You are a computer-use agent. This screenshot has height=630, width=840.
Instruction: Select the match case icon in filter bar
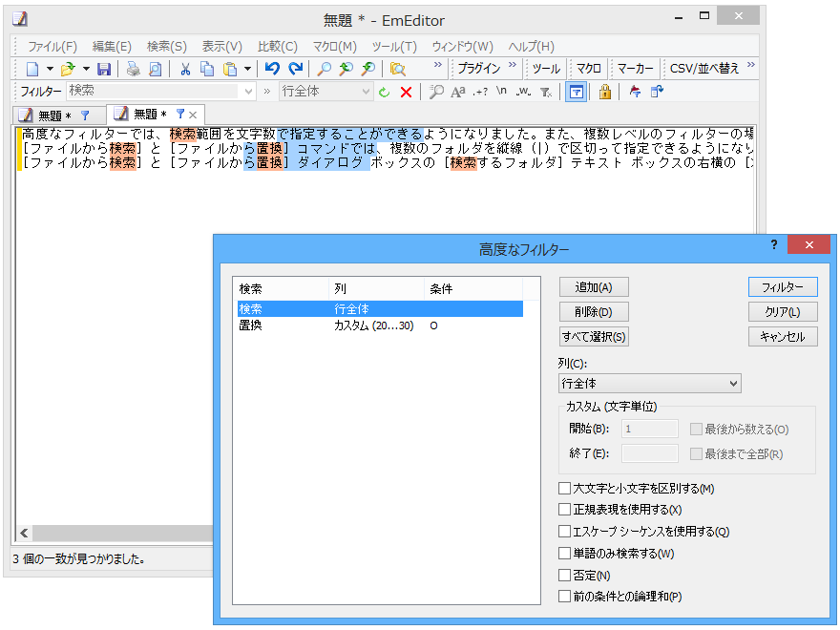(456, 92)
